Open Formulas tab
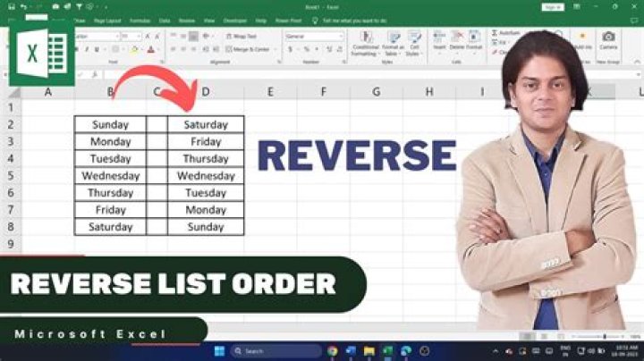The height and width of the screenshot is (361, 644). point(140,21)
